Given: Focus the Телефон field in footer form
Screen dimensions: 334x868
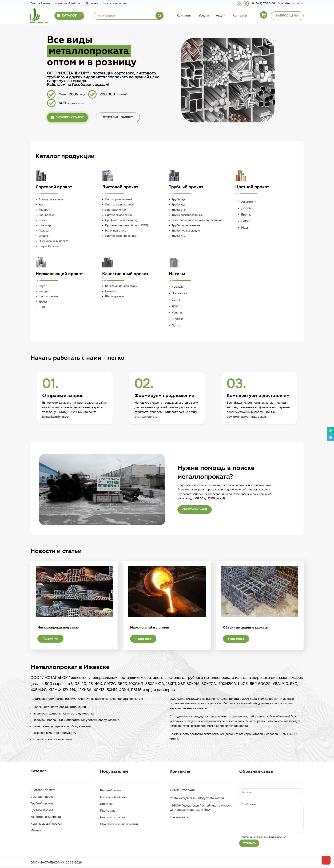Looking at the screenshot, I should pyautogui.click(x=271, y=792).
